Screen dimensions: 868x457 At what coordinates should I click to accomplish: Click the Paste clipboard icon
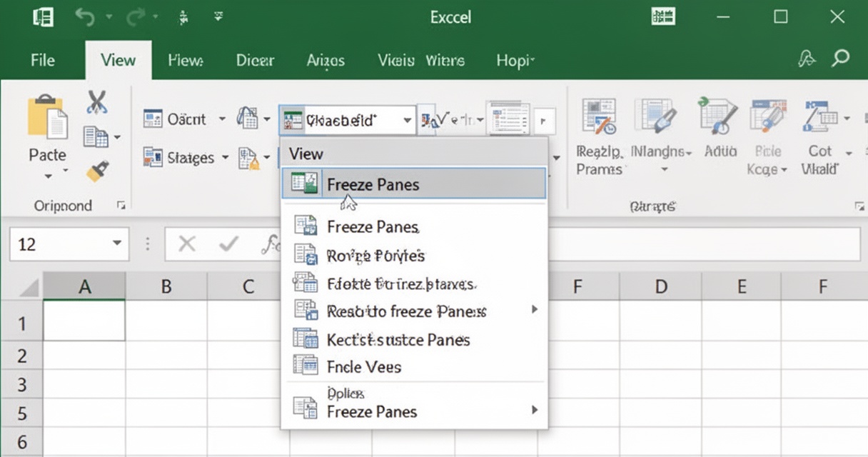[x=47, y=117]
